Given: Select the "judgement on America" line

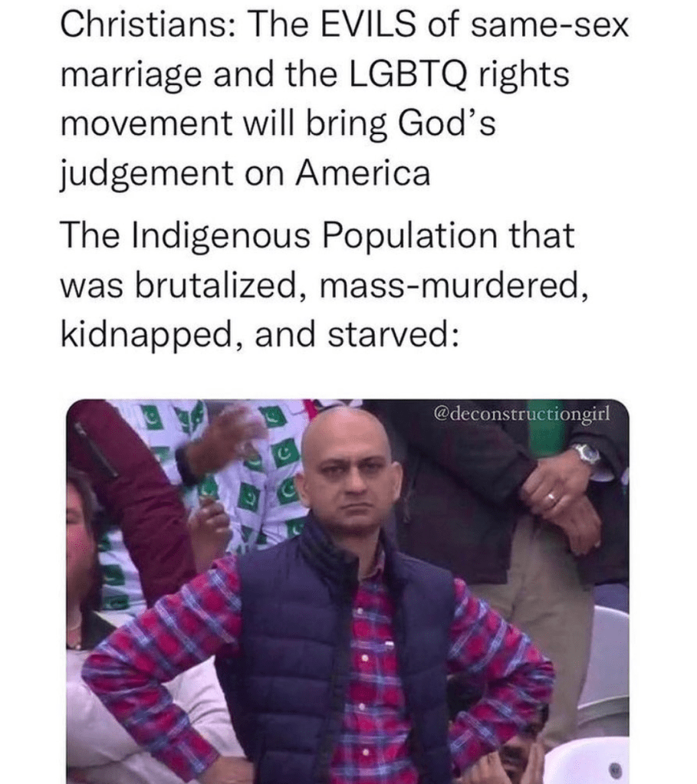Looking at the screenshot, I should [245, 173].
